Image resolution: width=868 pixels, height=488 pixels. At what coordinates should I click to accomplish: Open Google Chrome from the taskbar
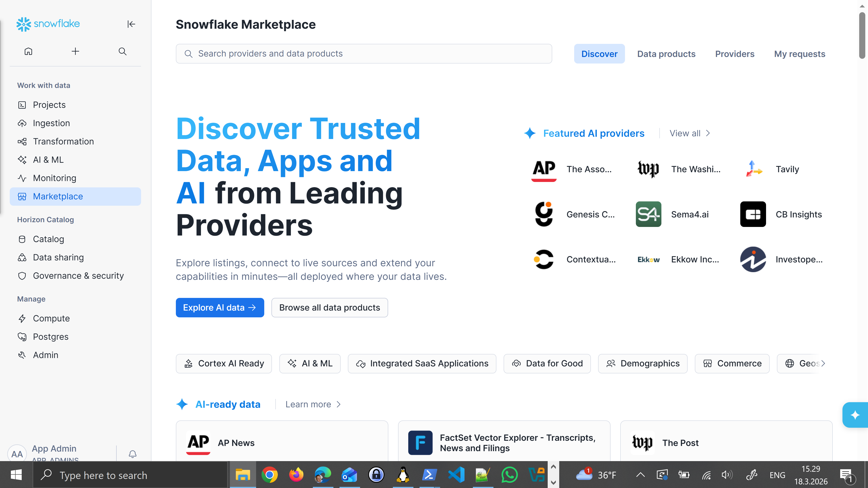pyautogui.click(x=269, y=475)
